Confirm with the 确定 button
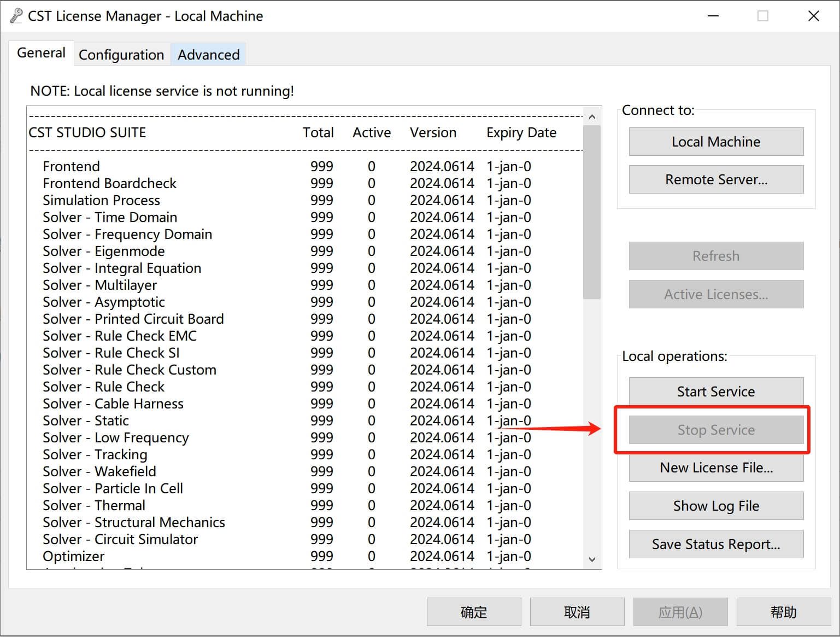 474,612
